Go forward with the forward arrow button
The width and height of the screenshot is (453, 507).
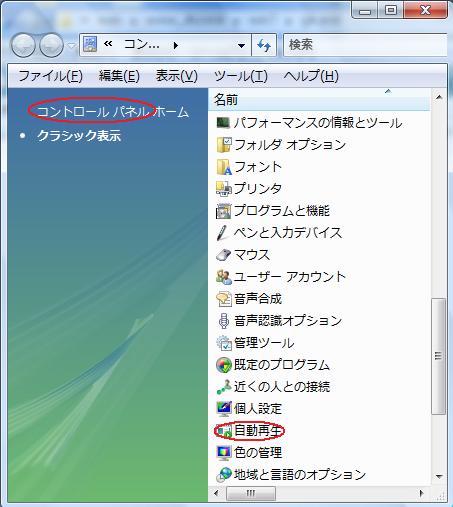click(51, 45)
